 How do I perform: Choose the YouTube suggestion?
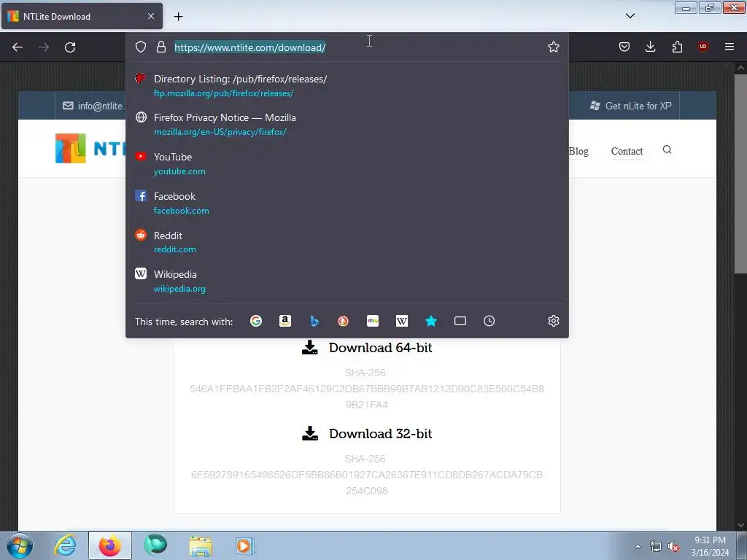347,164
